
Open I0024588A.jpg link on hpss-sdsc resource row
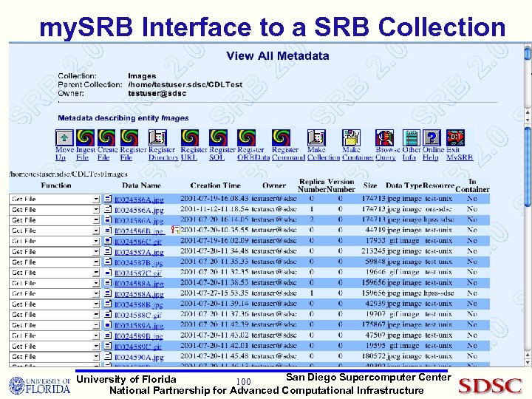click(x=139, y=294)
